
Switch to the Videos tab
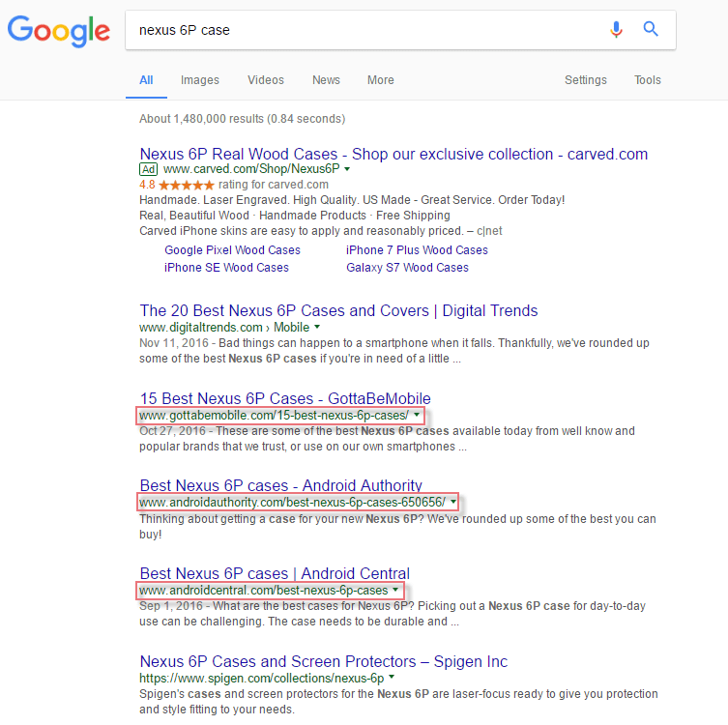point(266,80)
